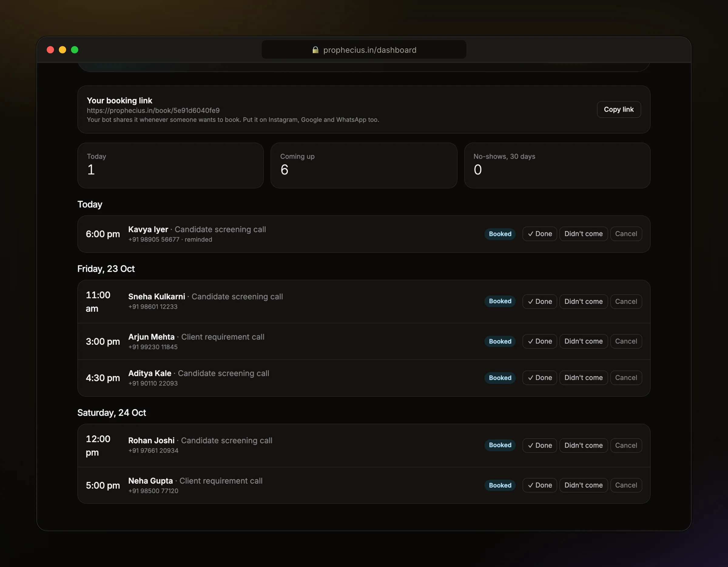The width and height of the screenshot is (728, 567).
Task: Mark Neha Gupta as Didn't come
Action: 583,485
